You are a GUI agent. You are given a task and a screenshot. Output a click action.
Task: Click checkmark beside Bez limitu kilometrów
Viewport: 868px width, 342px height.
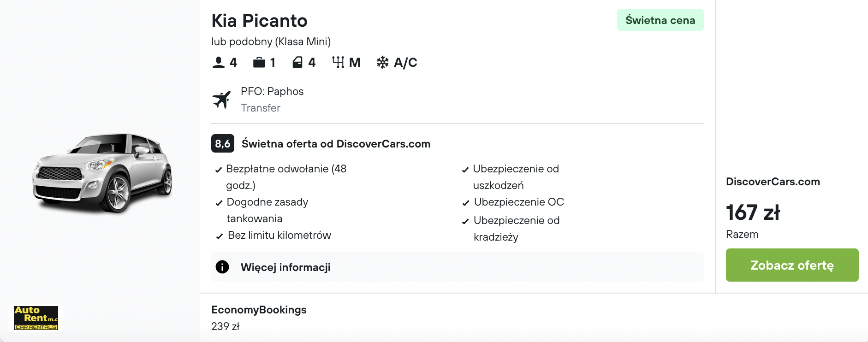click(220, 236)
